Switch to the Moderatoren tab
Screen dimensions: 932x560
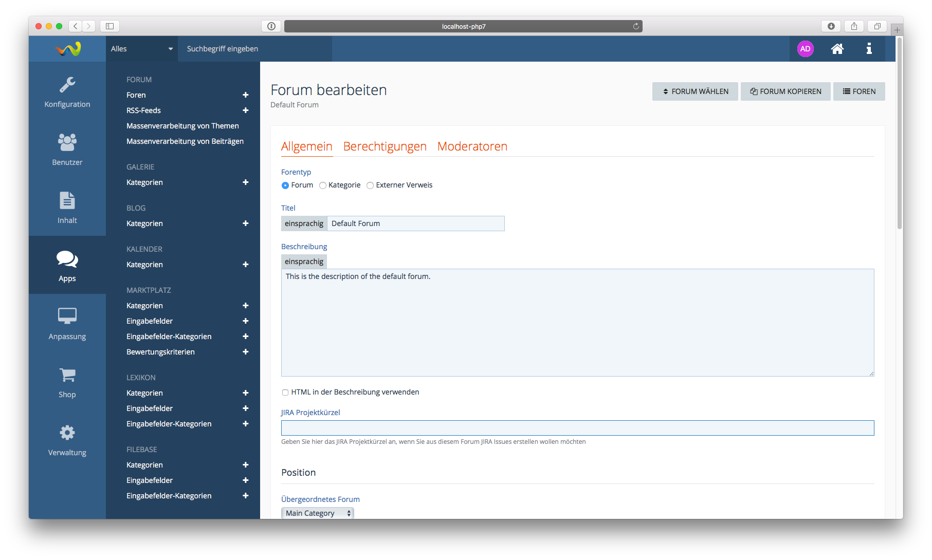(472, 146)
